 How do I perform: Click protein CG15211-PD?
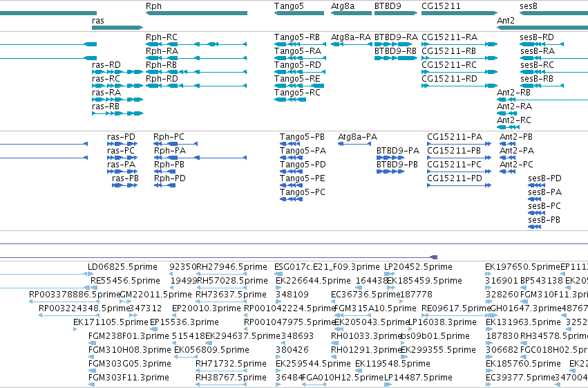459,185
